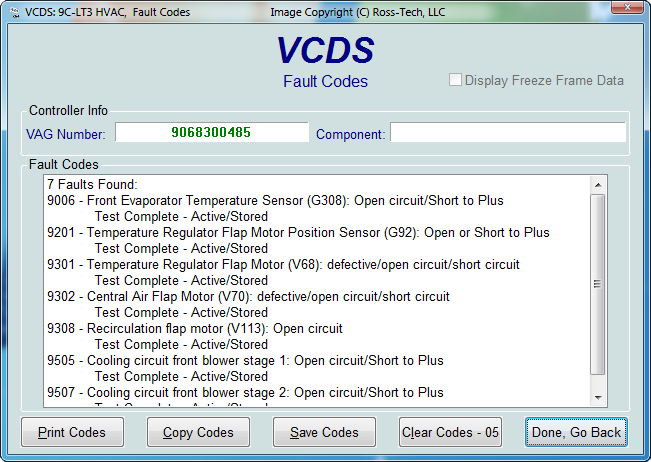
Task: Select fault 9201 Temperature Regulator Flap Motor Position Sensor
Action: [298, 232]
